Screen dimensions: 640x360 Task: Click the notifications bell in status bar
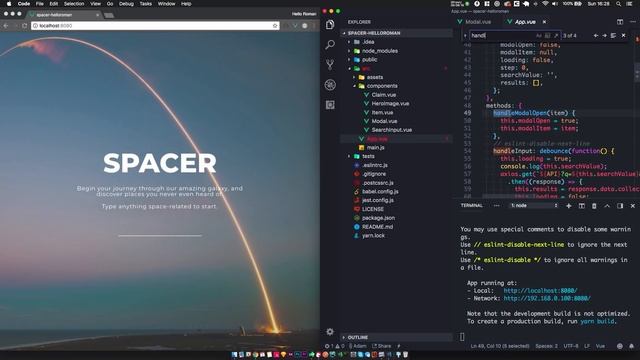click(x=631, y=346)
